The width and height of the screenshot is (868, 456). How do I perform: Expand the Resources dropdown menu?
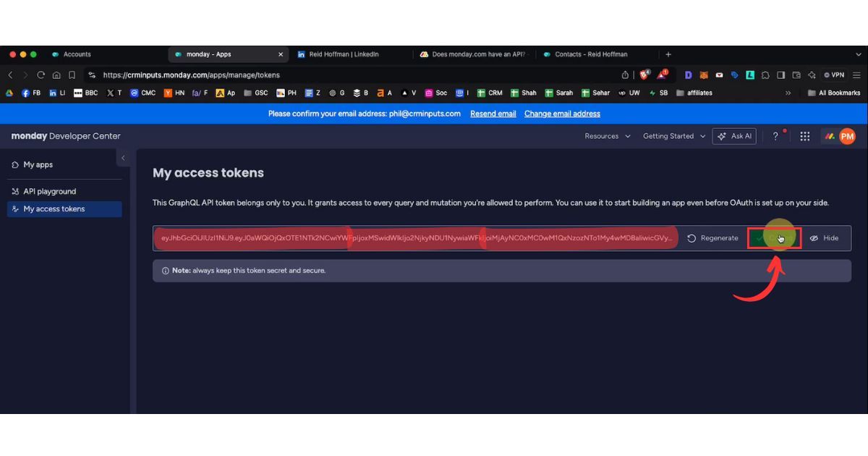point(608,136)
